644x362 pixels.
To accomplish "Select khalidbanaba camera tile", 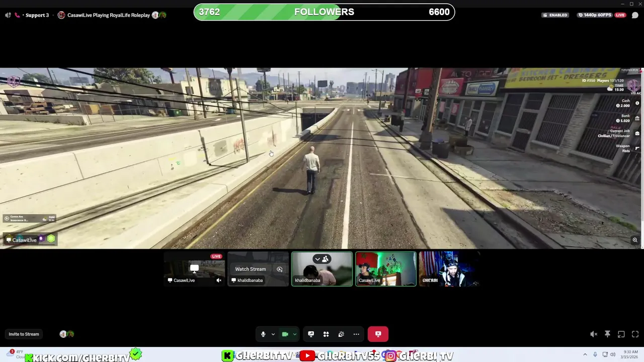I will [x=322, y=269].
